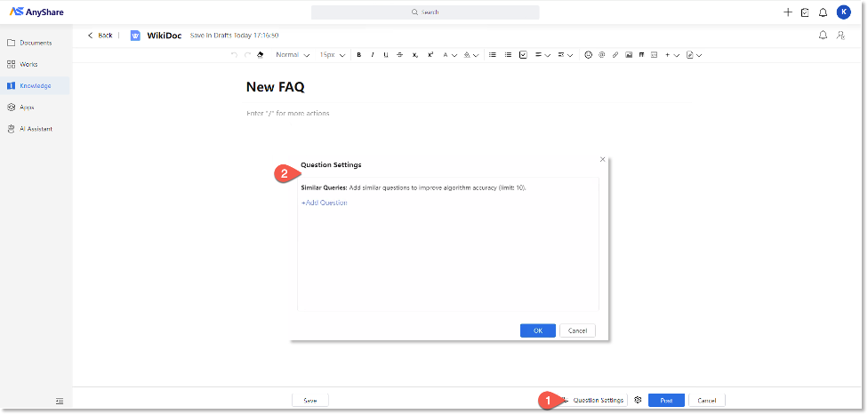Image resolution: width=868 pixels, height=414 pixels.
Task: Open Knowledge in the left sidebar
Action: pos(35,85)
